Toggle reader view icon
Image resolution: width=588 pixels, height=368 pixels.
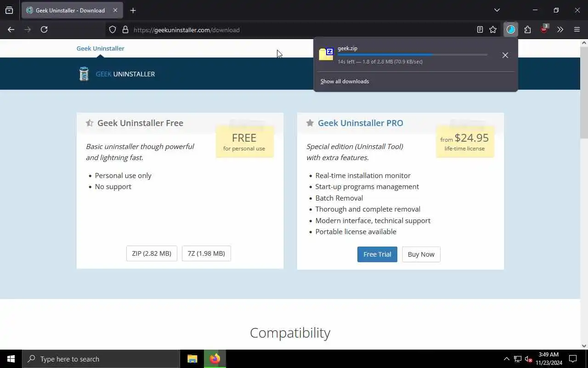(x=480, y=29)
